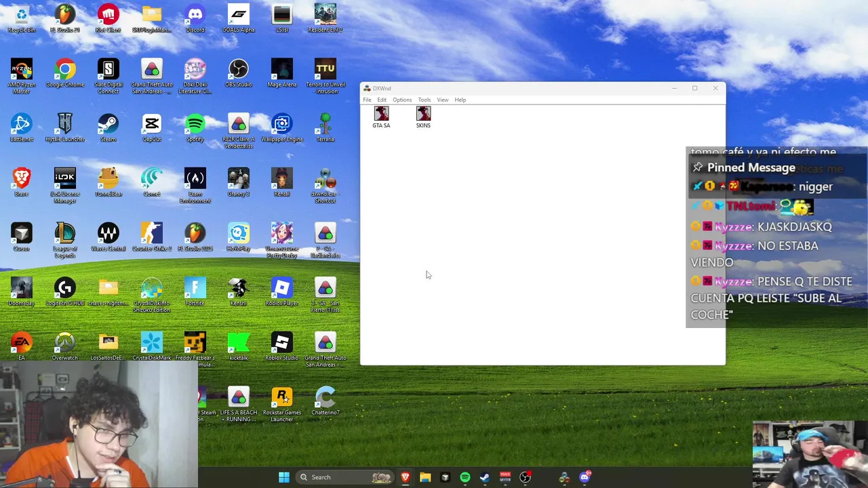Select the Counter-Strike 2 desktop shortcut
The width and height of the screenshot is (868, 488).
[152, 237]
